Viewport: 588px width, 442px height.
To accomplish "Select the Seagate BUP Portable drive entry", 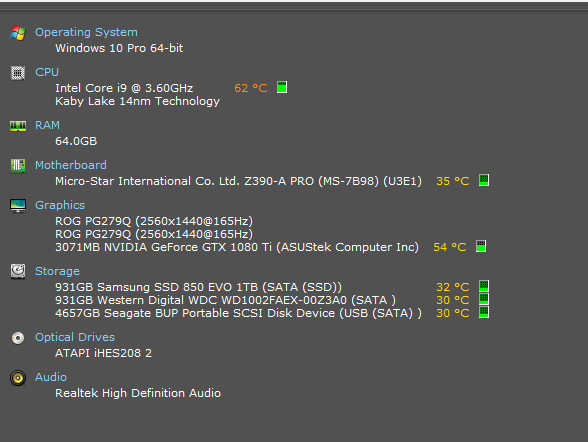I will coord(238,313).
